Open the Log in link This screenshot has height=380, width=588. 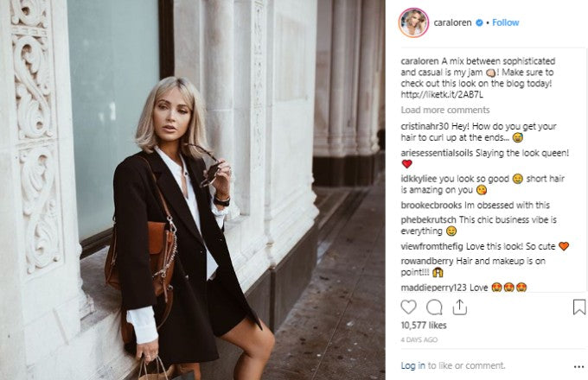pyautogui.click(x=412, y=365)
